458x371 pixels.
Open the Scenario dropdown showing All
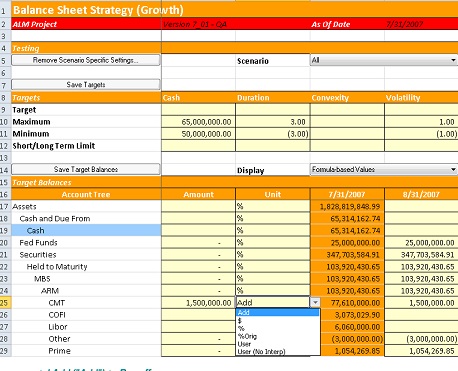pos(384,60)
